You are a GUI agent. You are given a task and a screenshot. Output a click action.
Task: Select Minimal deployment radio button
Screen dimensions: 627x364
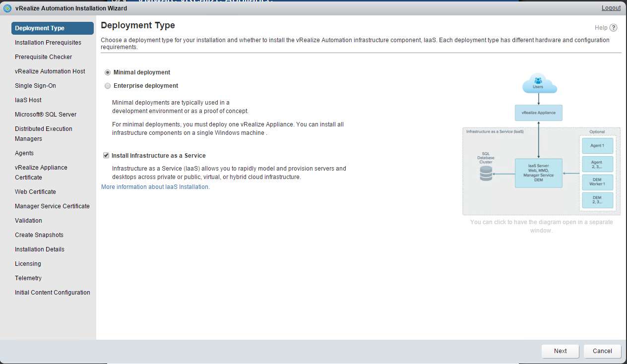coord(108,72)
